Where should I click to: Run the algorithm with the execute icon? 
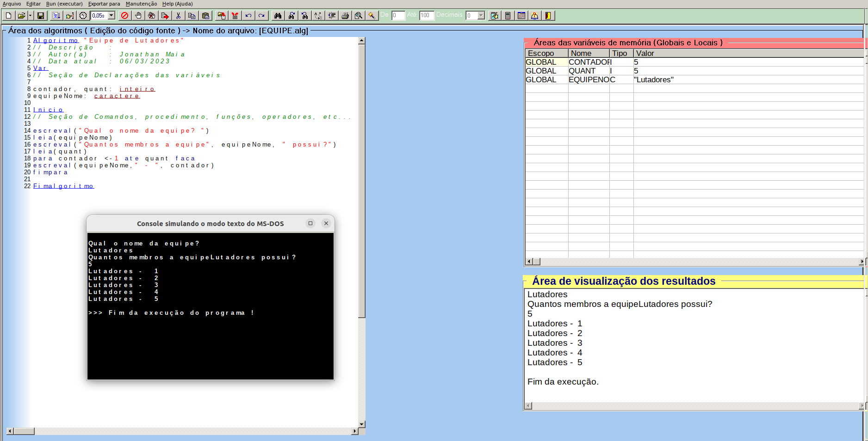56,16
